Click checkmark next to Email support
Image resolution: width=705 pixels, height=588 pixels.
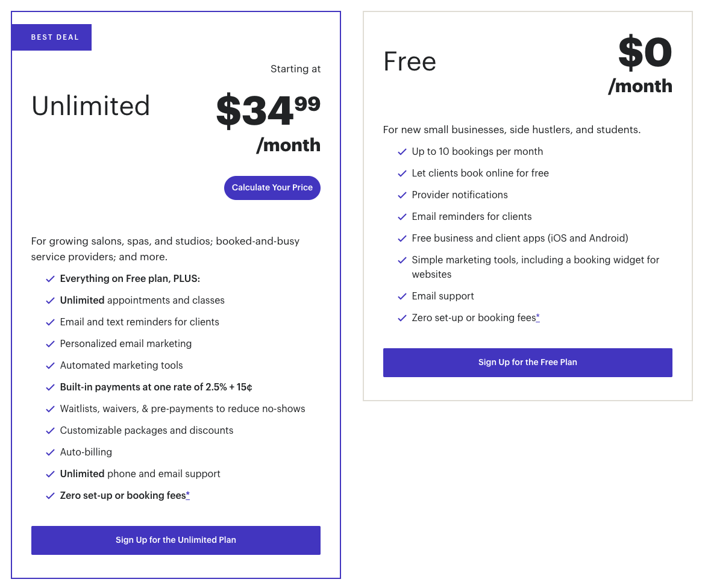[402, 296]
